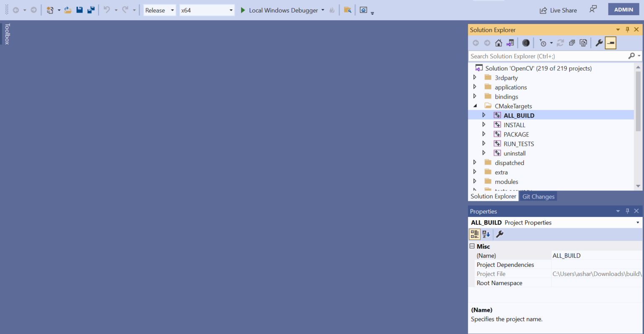The height and width of the screenshot is (334, 644).
Task: Click the Home icon in Solution Explorer
Action: coord(499,42)
